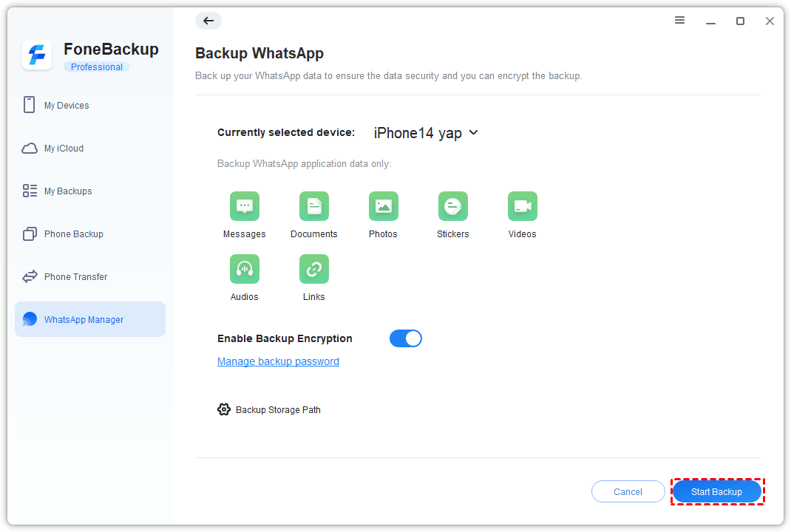Select the Audios backup icon
The width and height of the screenshot is (791, 532).
pyautogui.click(x=245, y=269)
